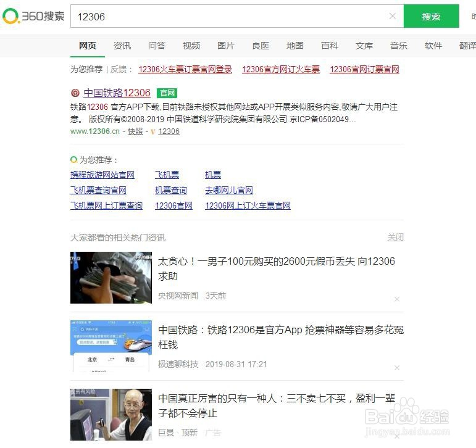
Task: Click 极速聊科技 source label
Action: point(178,364)
